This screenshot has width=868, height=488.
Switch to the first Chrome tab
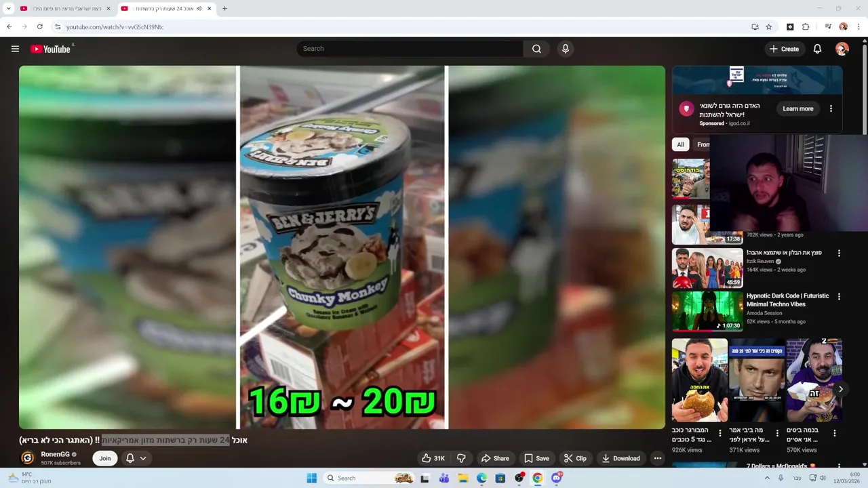pyautogui.click(x=66, y=9)
